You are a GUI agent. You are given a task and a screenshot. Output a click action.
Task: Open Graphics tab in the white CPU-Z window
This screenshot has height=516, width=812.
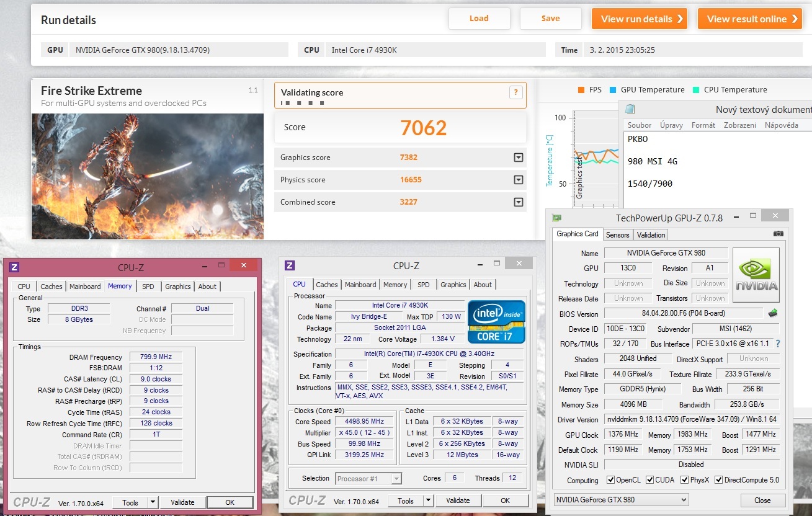pyautogui.click(x=453, y=285)
